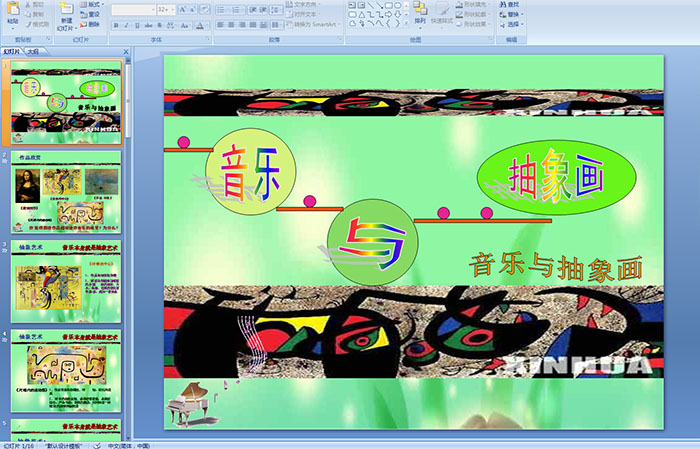
Task: Click the Font Color A swatch
Action: (x=200, y=25)
